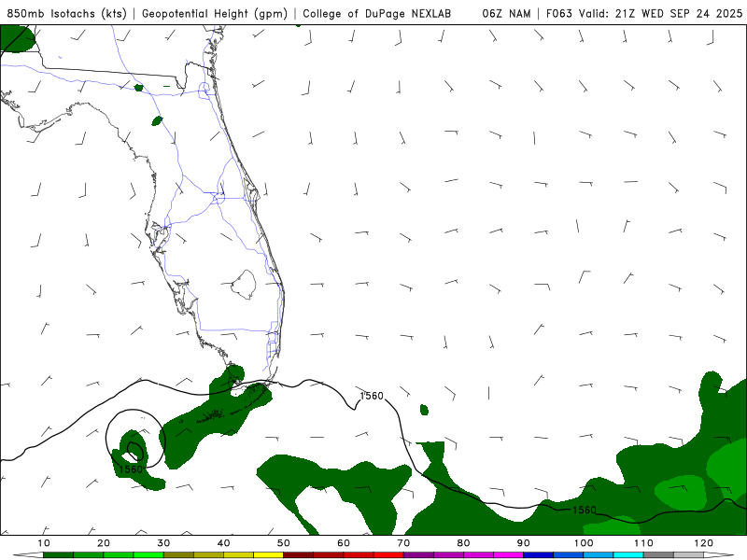747x560 pixels.
Task: Click the '06Z NAM' model run label
Action: click(x=506, y=13)
